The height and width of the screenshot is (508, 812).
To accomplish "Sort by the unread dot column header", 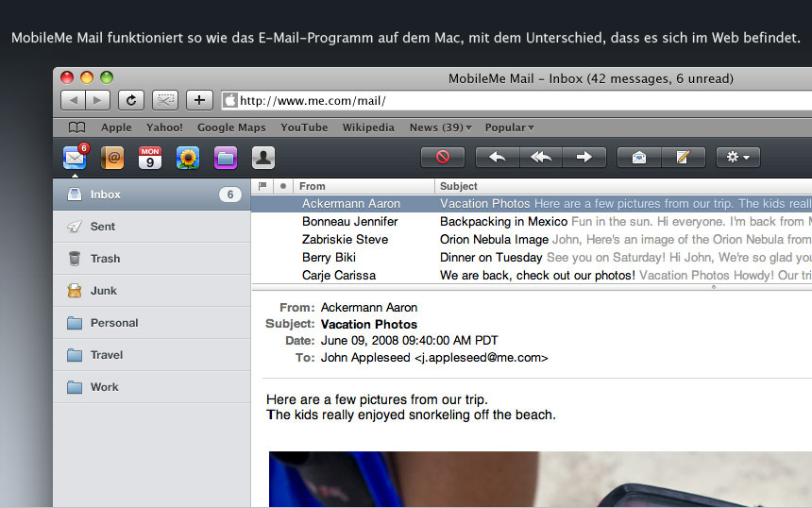I will (282, 186).
